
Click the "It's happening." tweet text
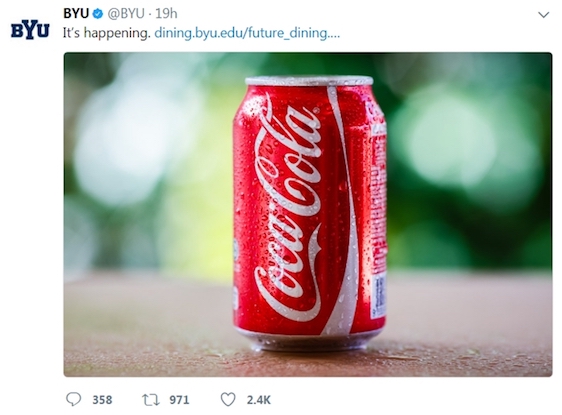click(x=107, y=33)
